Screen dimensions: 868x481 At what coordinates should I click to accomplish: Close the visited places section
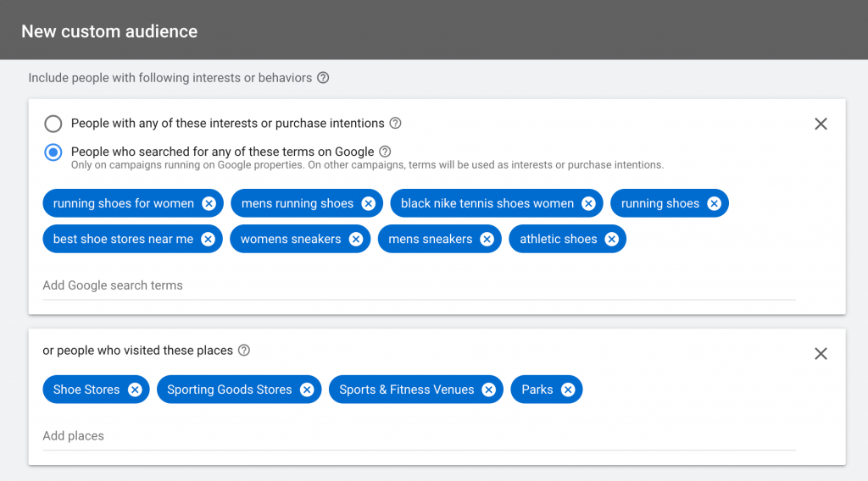(x=821, y=354)
